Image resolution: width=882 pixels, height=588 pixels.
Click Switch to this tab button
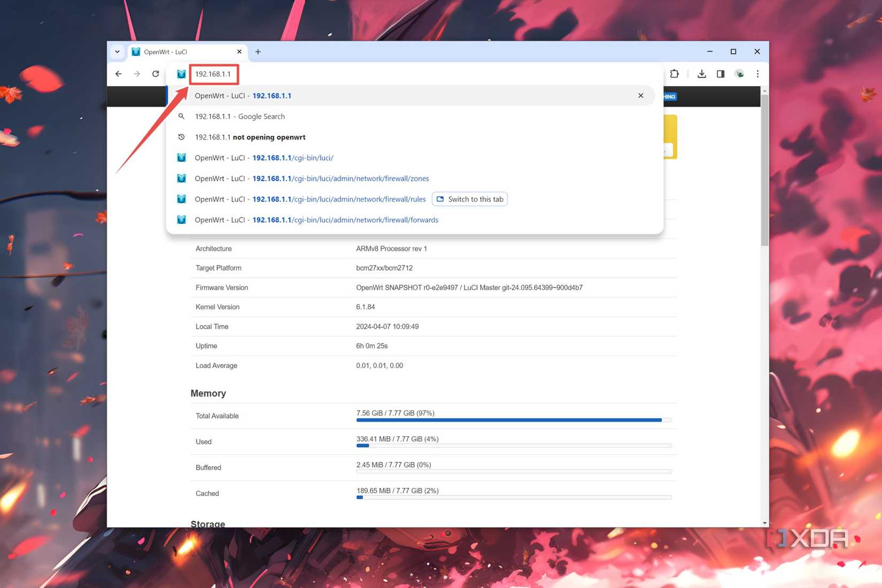[470, 199]
